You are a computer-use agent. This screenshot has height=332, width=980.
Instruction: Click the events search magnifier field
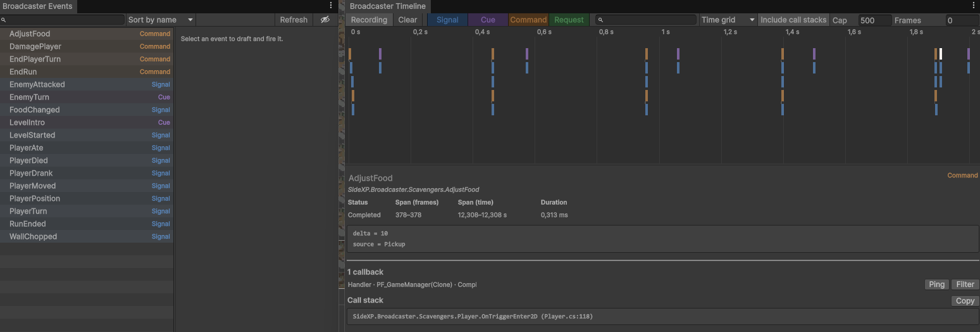(x=63, y=20)
